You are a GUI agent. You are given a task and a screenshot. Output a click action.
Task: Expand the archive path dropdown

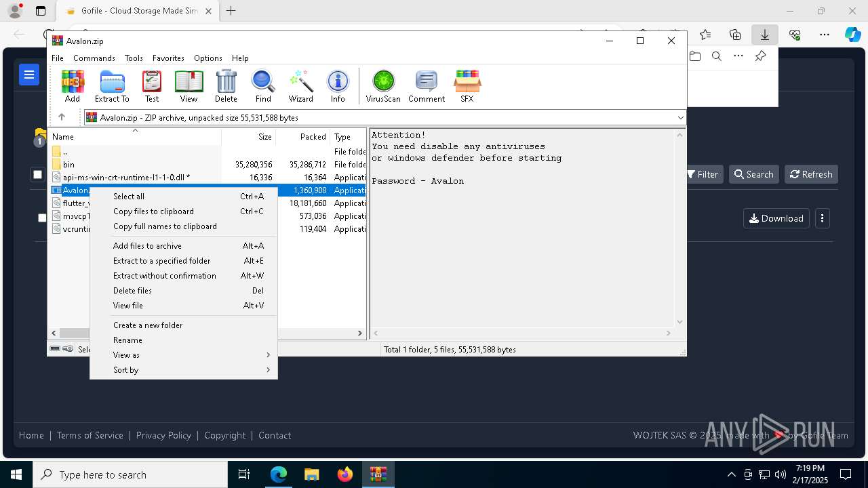click(x=680, y=117)
